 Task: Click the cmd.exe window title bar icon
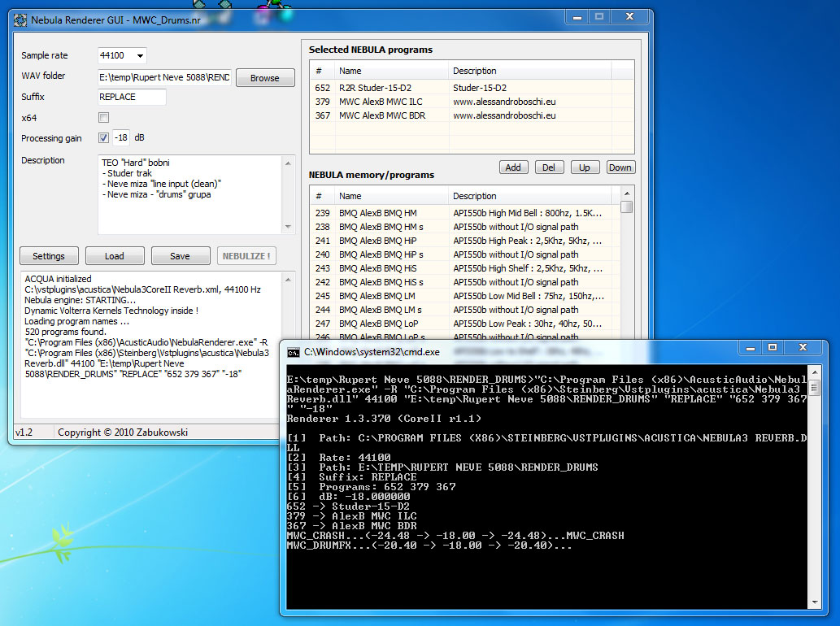point(293,351)
